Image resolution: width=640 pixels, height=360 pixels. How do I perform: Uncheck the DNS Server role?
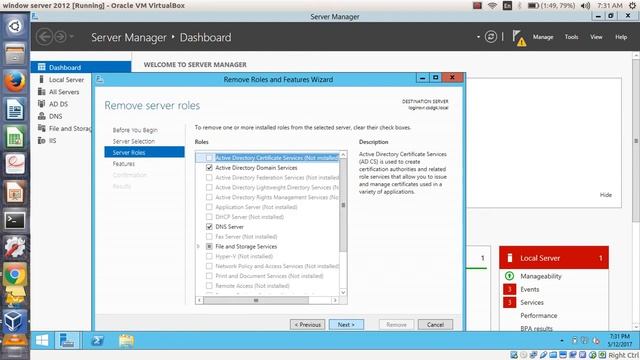209,227
